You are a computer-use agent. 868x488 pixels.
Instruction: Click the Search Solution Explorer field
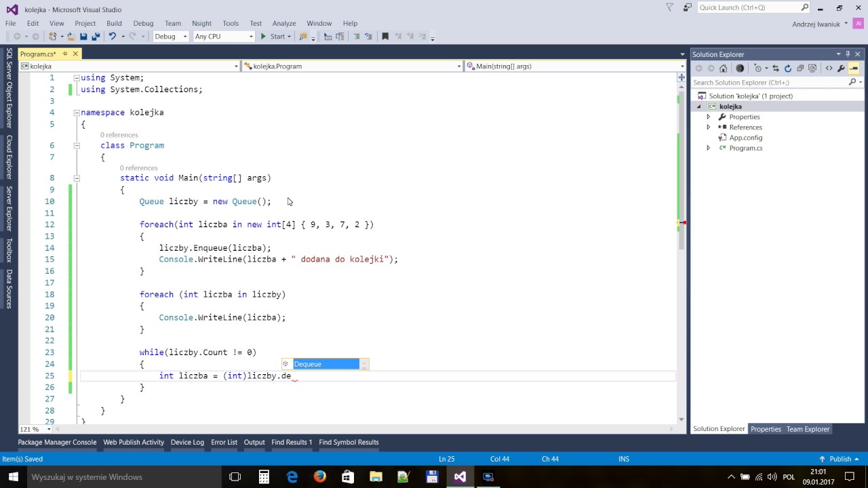(x=769, y=82)
